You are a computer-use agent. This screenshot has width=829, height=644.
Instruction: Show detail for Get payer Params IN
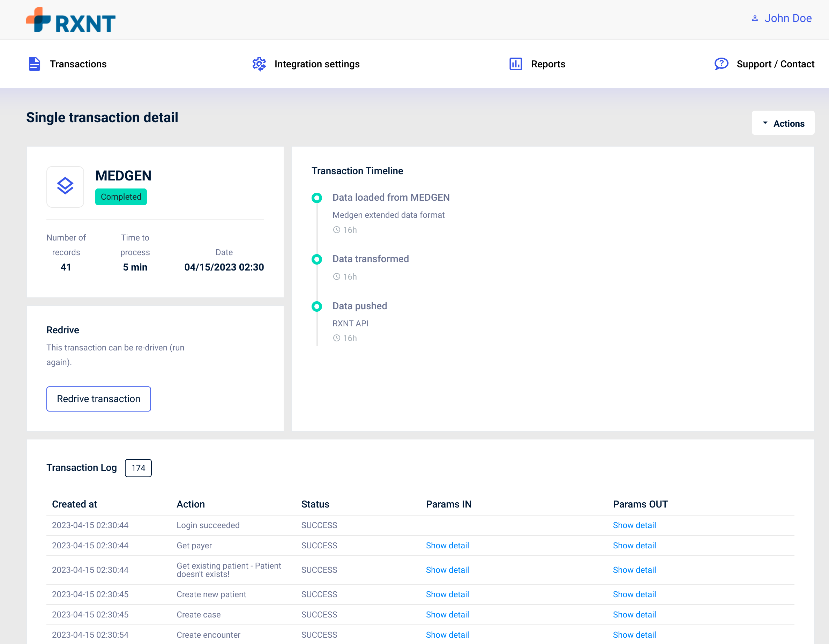[448, 545]
